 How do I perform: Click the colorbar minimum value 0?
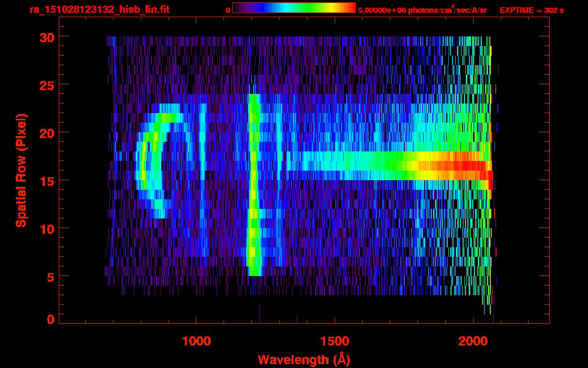228,10
